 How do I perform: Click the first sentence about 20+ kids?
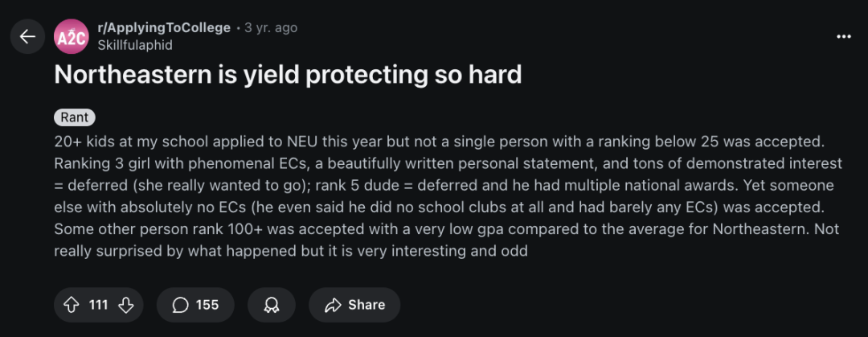pyautogui.click(x=440, y=142)
